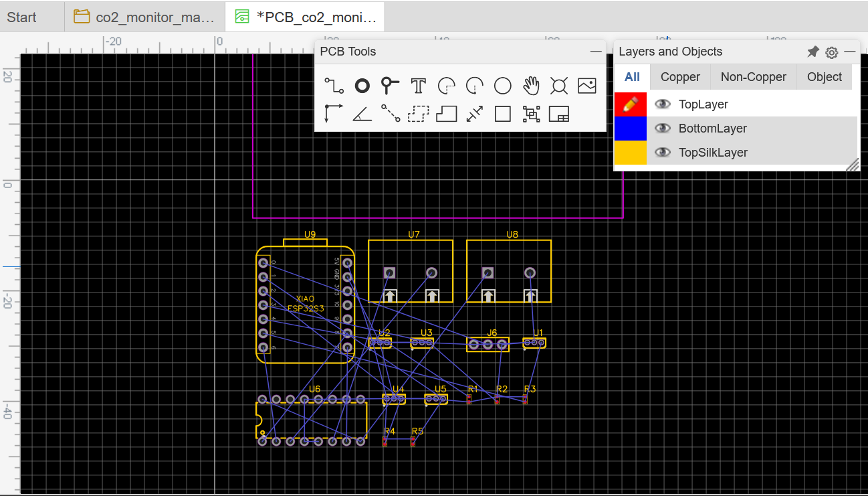This screenshot has height=496, width=868.
Task: Select the center Arc tool with arrow
Action: [x=475, y=86]
